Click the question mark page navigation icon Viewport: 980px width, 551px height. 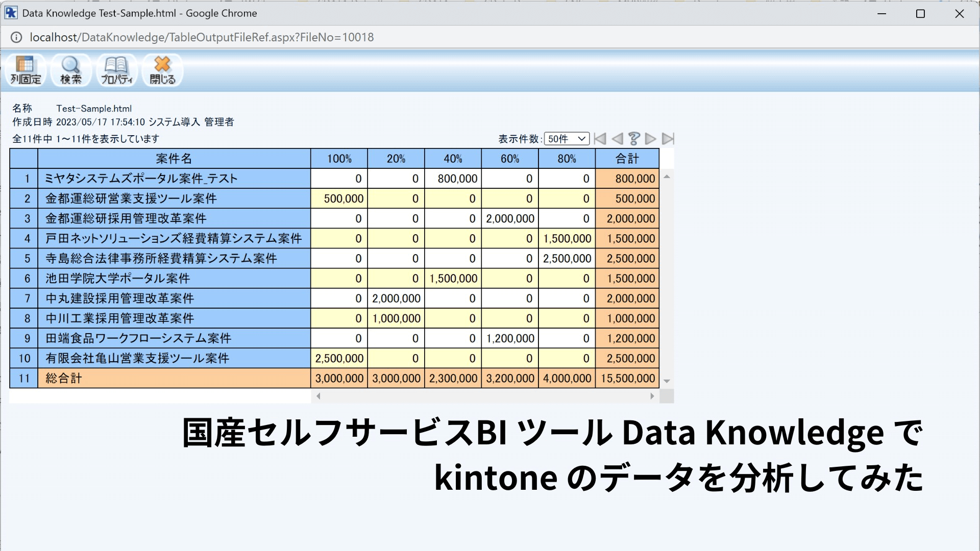pos(633,138)
